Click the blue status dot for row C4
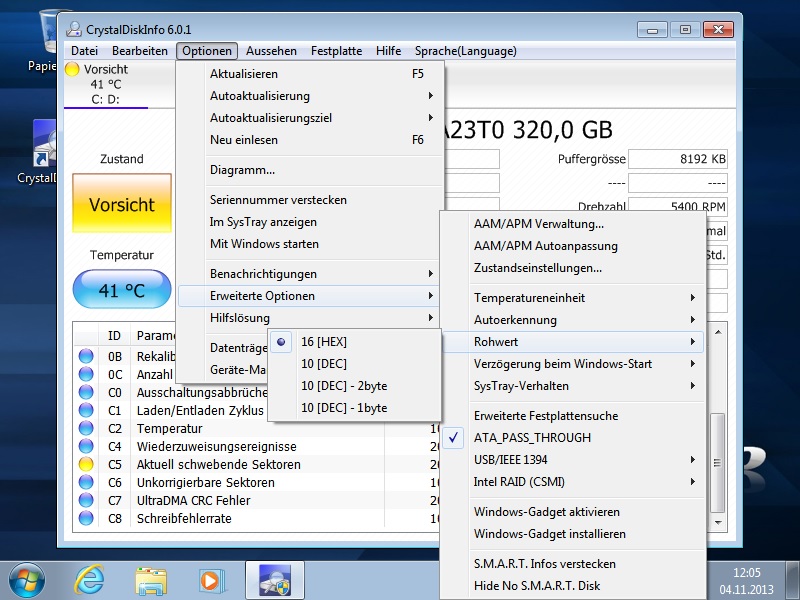 pos(86,446)
